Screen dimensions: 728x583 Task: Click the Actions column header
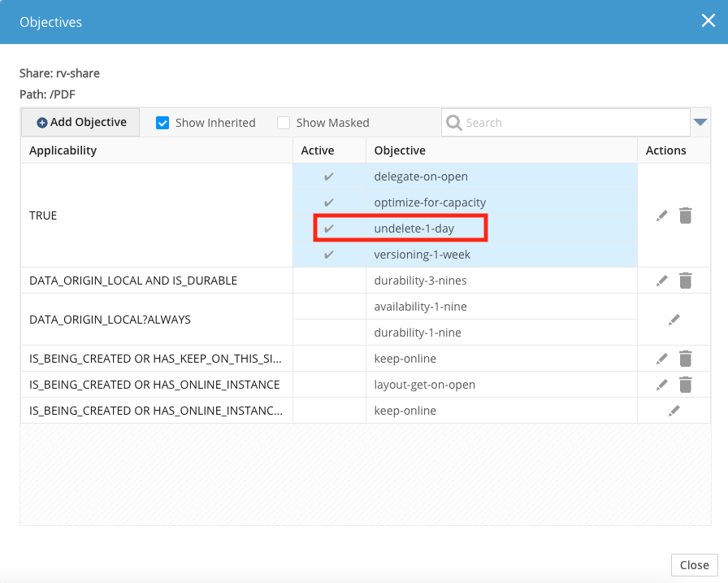tap(674, 150)
